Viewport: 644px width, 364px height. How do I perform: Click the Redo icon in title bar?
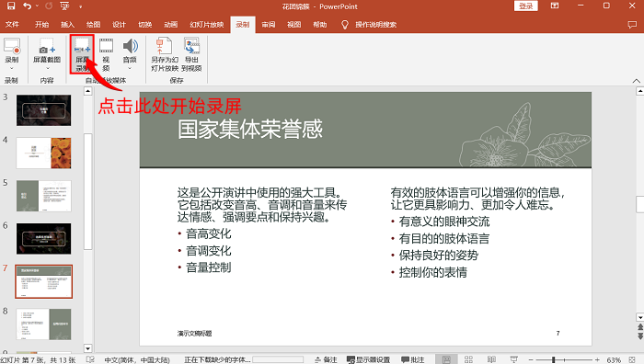pos(49,6)
